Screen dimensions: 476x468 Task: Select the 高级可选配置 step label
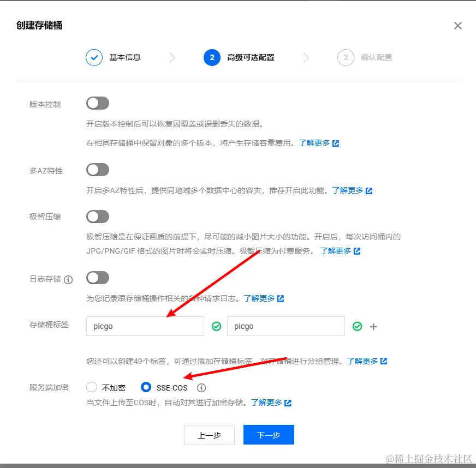click(251, 57)
